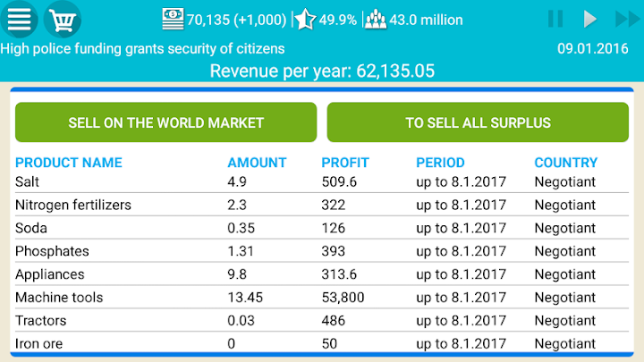Open the shopping cart trade screen
The image size is (644, 362).
tap(62, 19)
